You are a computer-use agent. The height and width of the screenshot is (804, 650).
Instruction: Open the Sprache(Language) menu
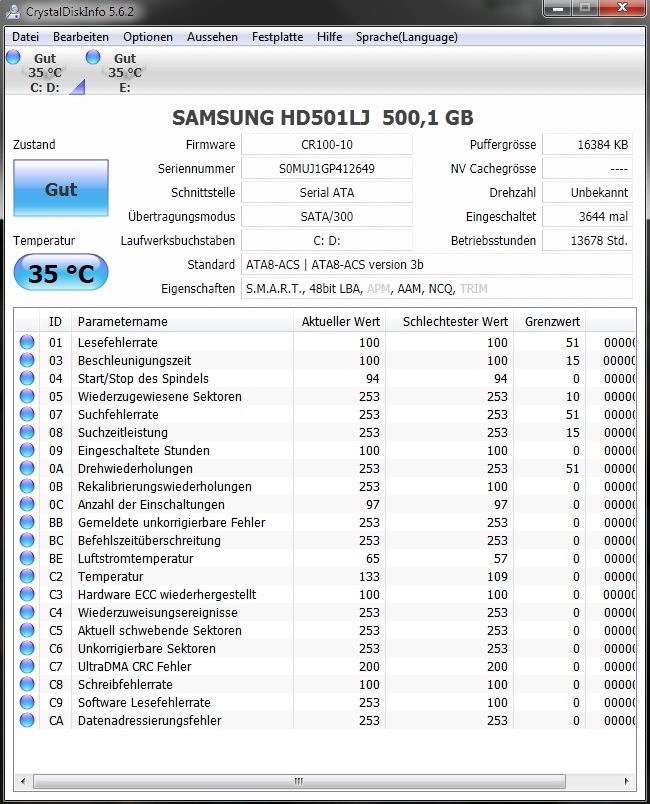[x=407, y=37]
